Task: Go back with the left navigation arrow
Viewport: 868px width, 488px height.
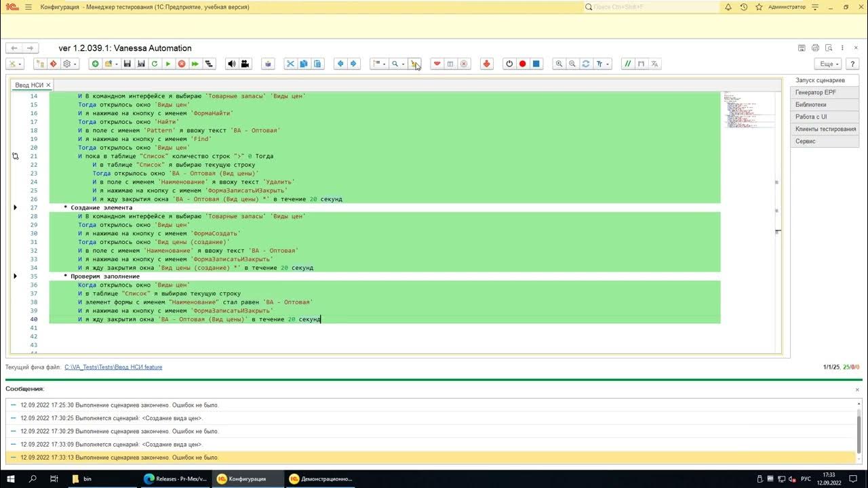Action: (14, 48)
